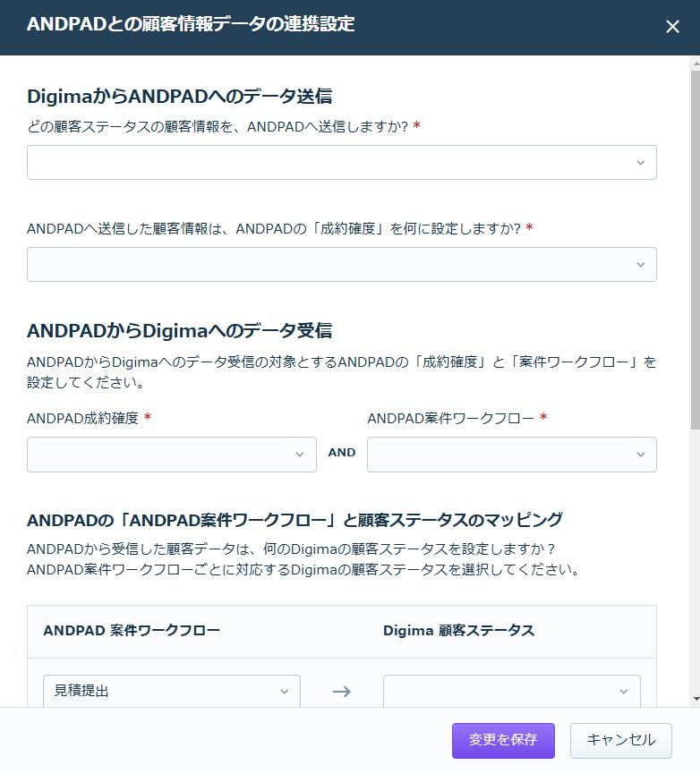Close the ANDPAD連携設定 dialog with X
The width and height of the screenshot is (700, 774).
click(x=672, y=27)
